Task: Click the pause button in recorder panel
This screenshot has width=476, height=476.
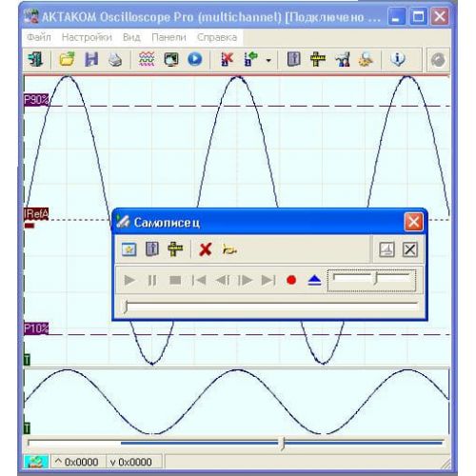Action: [x=152, y=280]
